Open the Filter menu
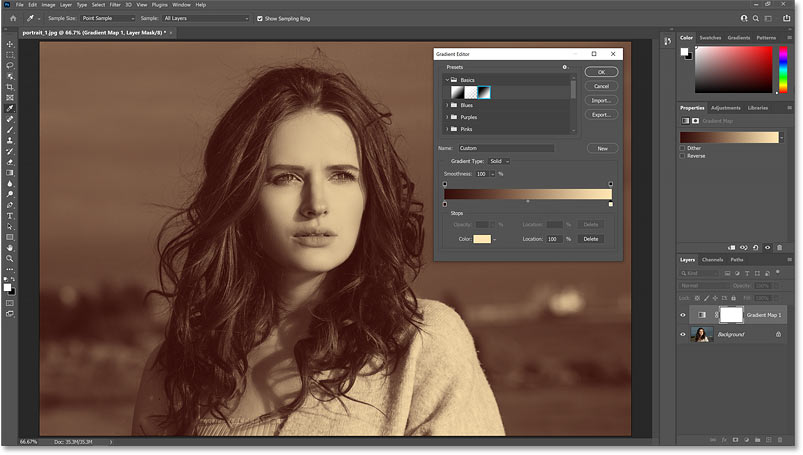The width and height of the screenshot is (803, 455). point(115,5)
